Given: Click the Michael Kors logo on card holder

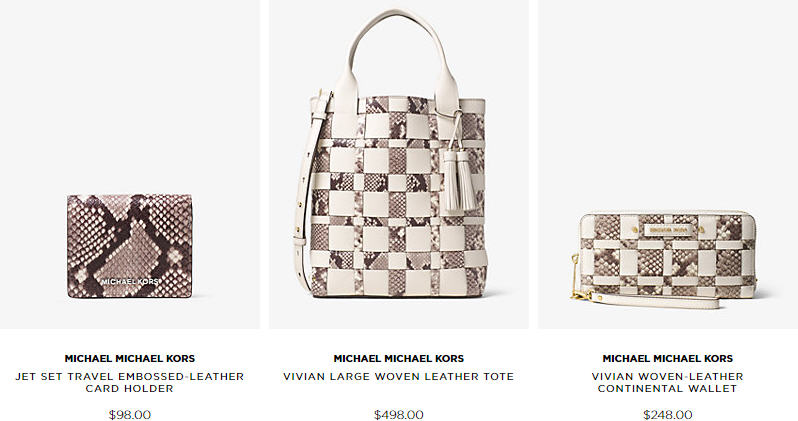Looking at the screenshot, I should (x=130, y=282).
